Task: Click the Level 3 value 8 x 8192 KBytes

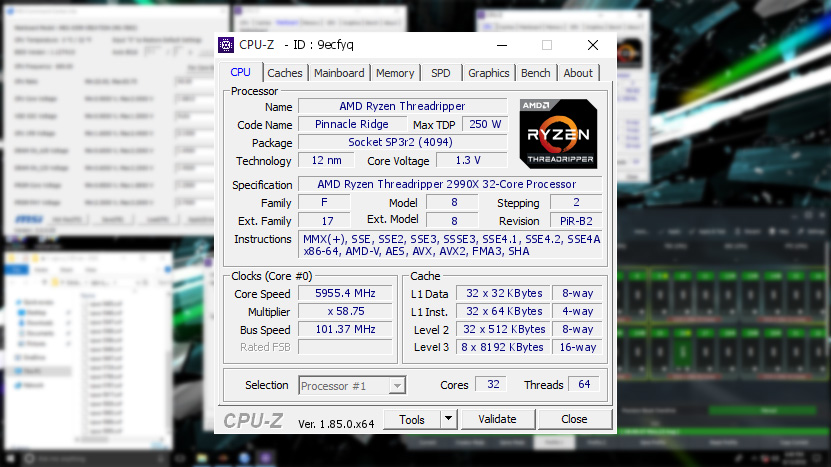Action: tap(502, 347)
